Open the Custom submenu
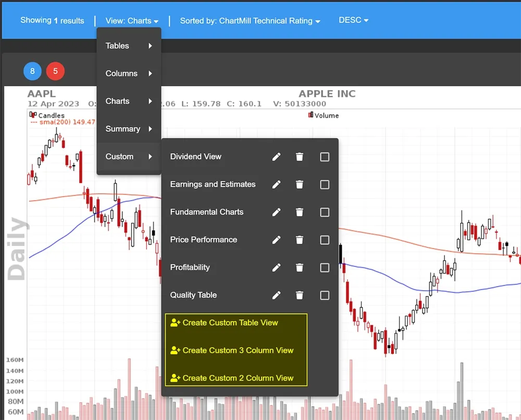The height and width of the screenshot is (420, 521). coord(129,156)
